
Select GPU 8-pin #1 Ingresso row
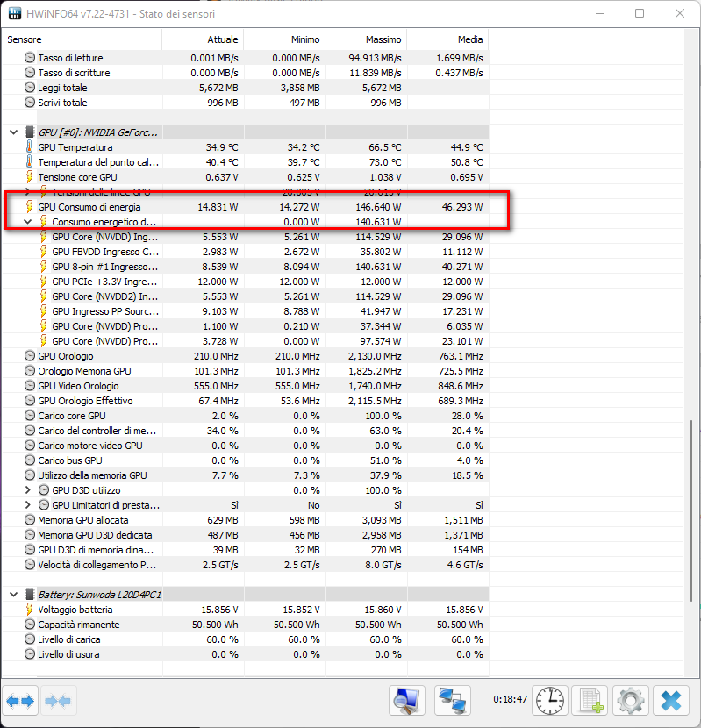pos(246,267)
